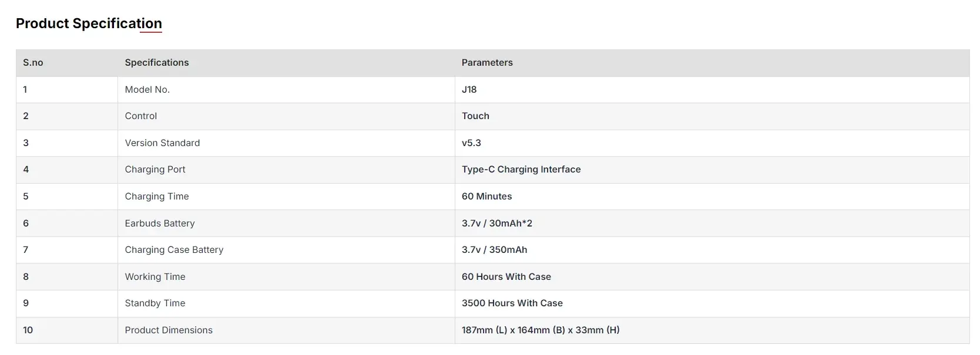Click the Version Standard label
Screen dimensions: 980x355
click(162, 143)
